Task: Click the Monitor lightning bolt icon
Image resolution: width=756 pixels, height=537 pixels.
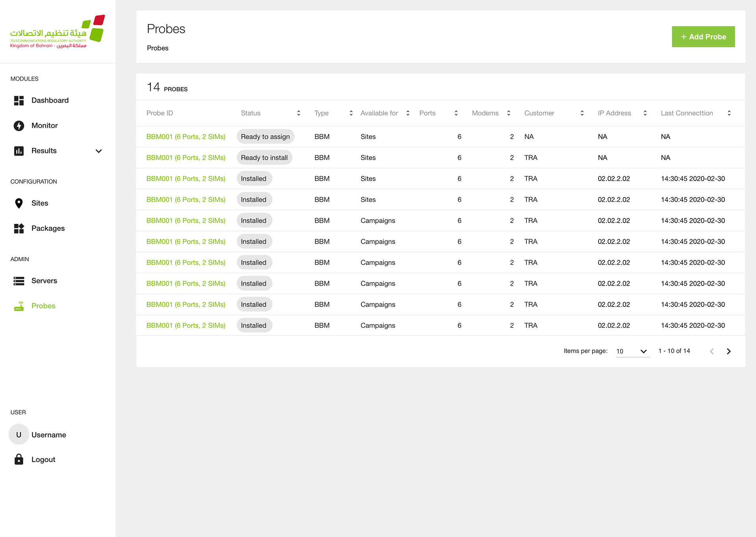Action: click(19, 125)
